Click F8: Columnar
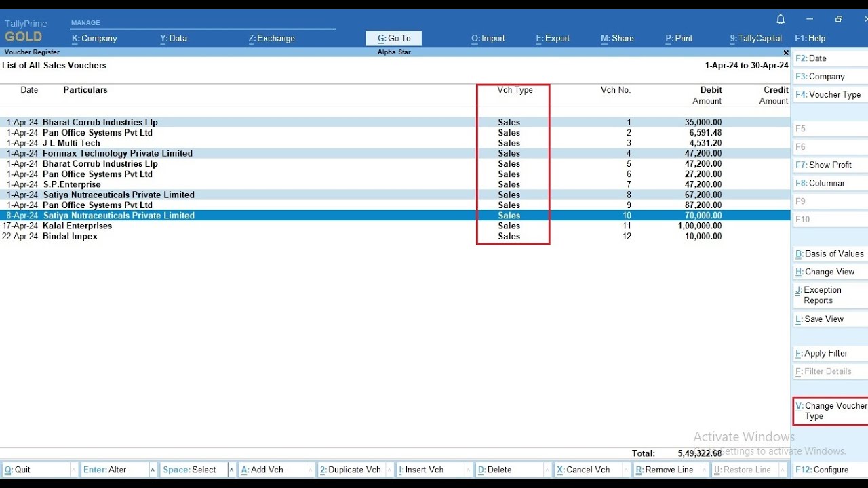This screenshot has width=868, height=488. (x=830, y=183)
